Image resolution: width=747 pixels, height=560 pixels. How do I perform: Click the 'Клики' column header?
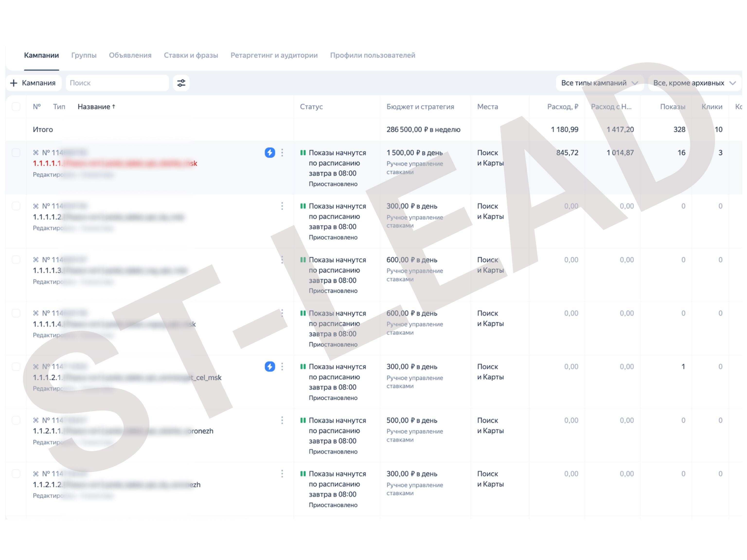pos(712,107)
